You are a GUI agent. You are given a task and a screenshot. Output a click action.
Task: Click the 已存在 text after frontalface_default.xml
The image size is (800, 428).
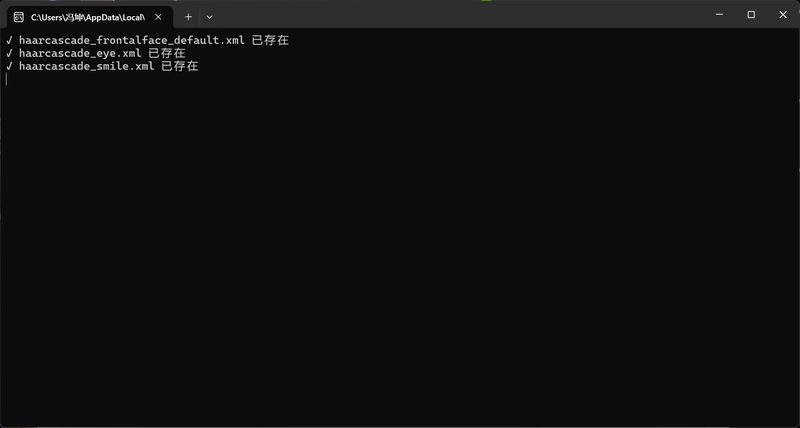pyautogui.click(x=270, y=40)
